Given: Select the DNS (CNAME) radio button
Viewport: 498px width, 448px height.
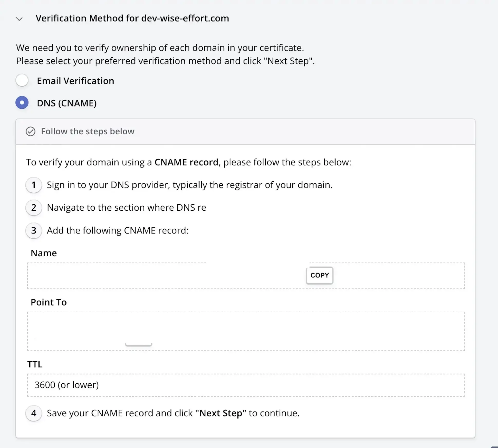Looking at the screenshot, I should pos(22,103).
